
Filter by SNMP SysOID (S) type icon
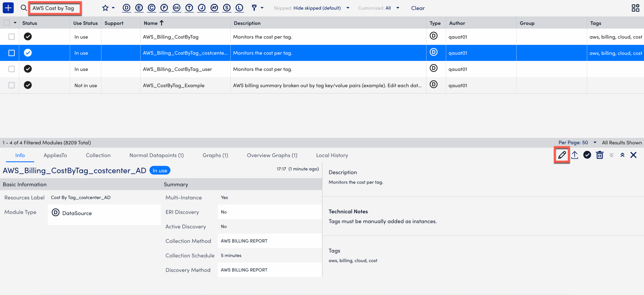click(x=227, y=8)
